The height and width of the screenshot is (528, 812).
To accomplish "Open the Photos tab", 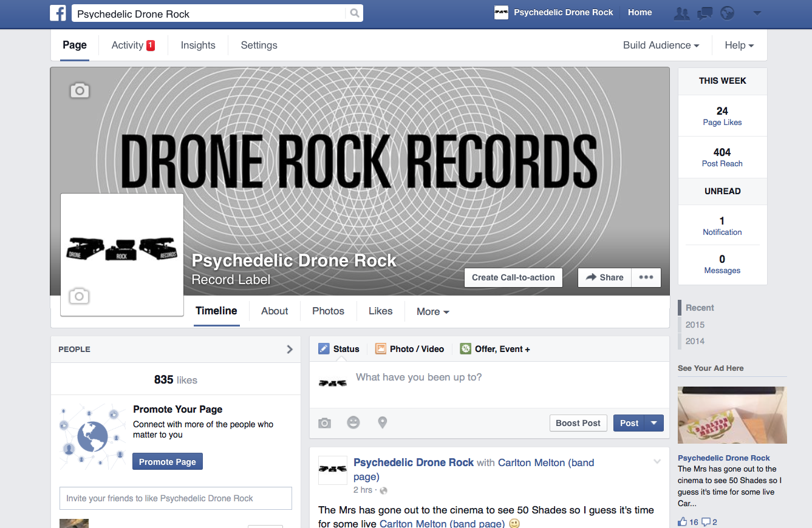I will coord(328,311).
